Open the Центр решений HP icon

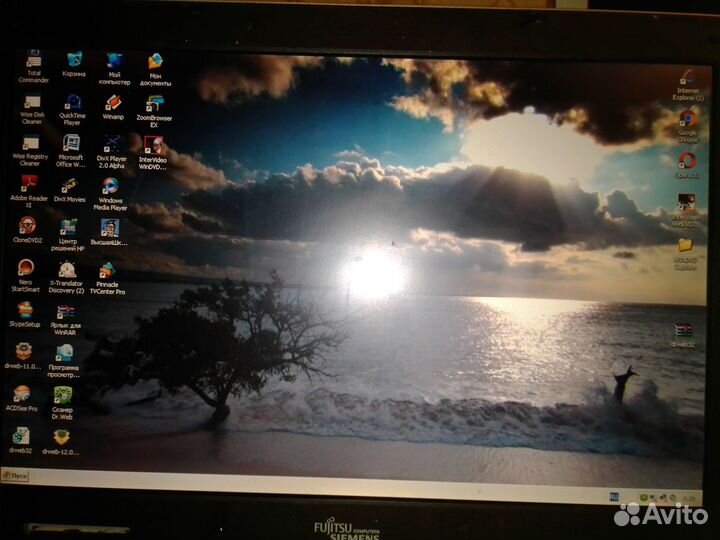(68, 235)
